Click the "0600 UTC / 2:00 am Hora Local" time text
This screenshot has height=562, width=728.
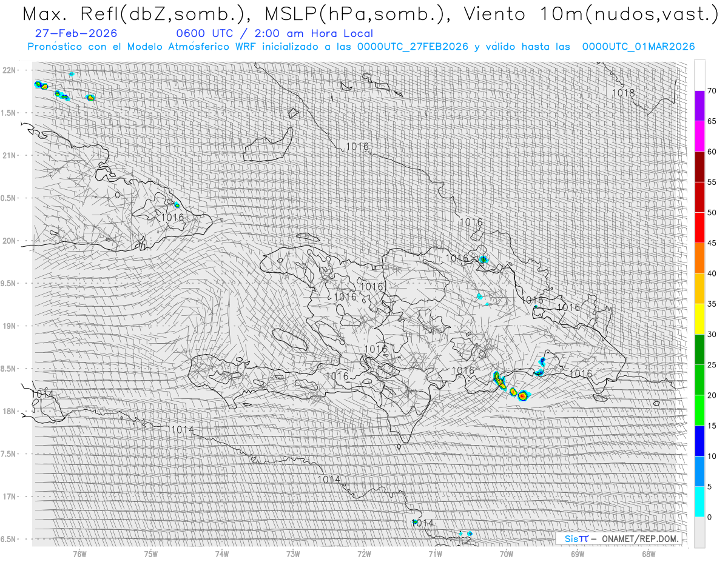pyautogui.click(x=274, y=33)
